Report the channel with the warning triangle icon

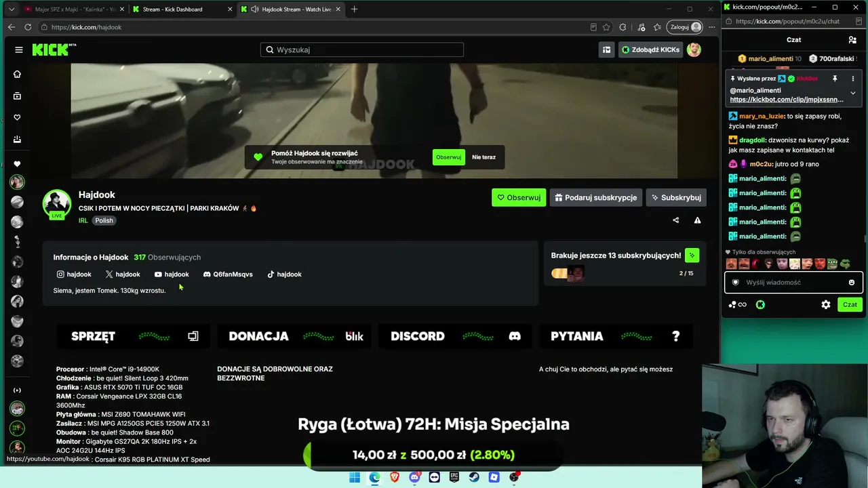[697, 220]
